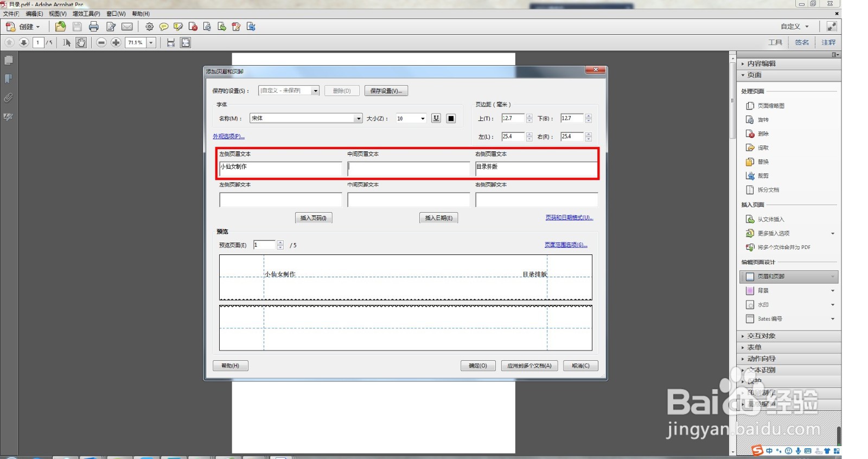Click the fit one full page icon

(186, 42)
